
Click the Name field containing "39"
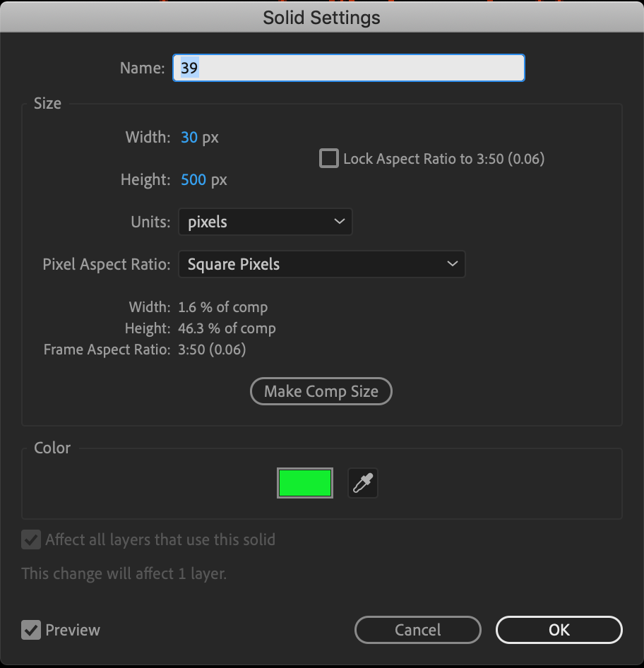click(x=348, y=67)
